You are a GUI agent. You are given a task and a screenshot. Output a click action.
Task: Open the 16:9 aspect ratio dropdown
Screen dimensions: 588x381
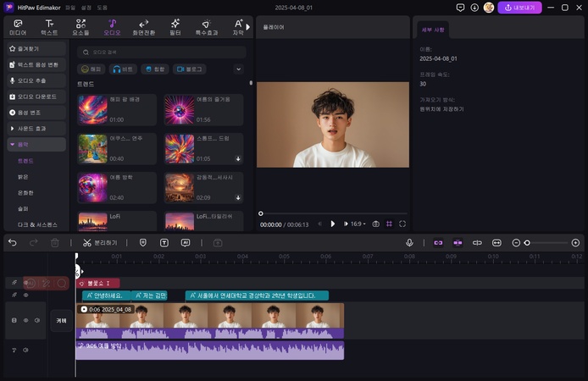pos(358,224)
